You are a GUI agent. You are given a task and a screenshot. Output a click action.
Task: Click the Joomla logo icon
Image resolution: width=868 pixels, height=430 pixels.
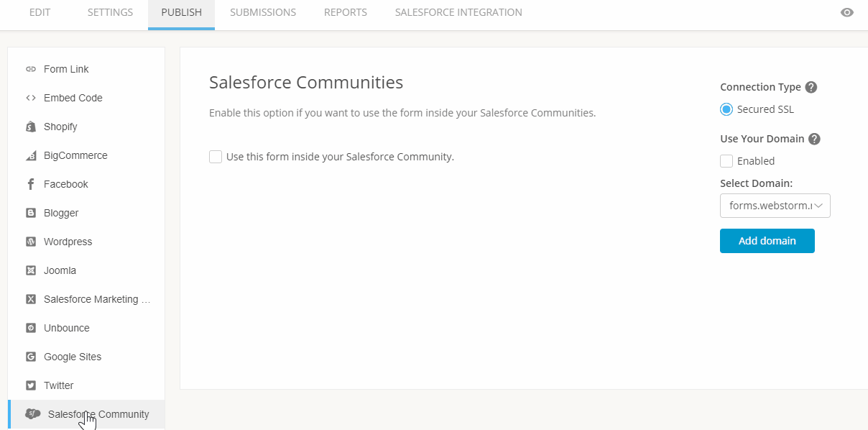point(31,270)
